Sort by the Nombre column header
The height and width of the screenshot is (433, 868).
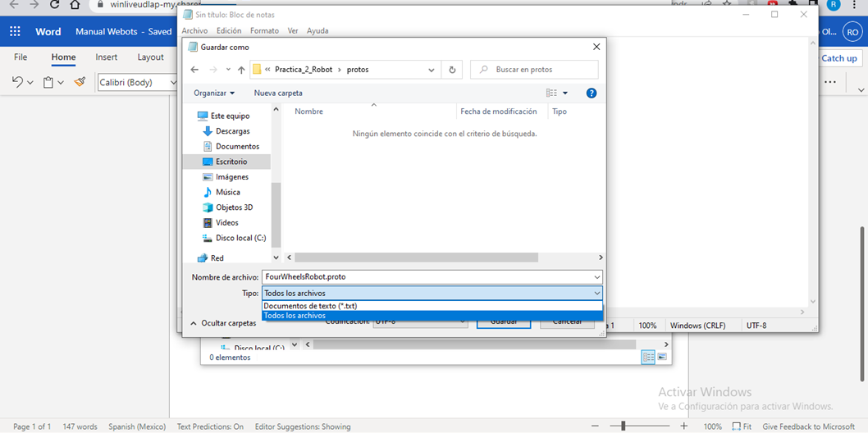[309, 112]
